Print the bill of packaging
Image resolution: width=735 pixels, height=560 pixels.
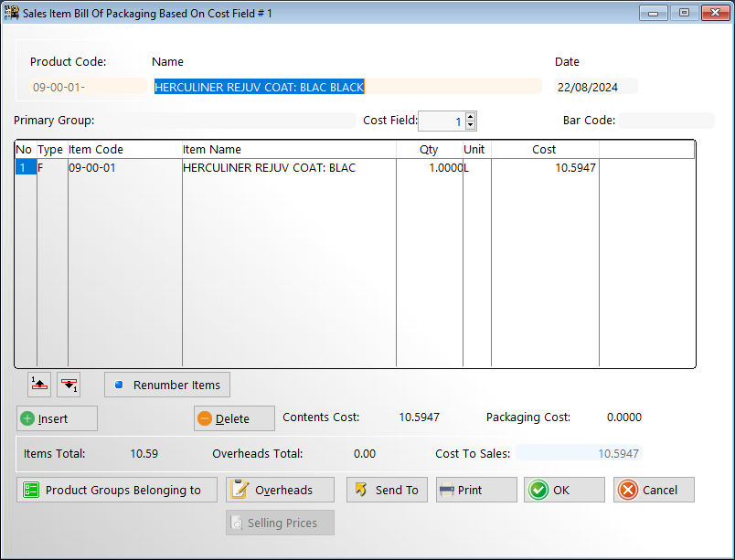tap(476, 491)
